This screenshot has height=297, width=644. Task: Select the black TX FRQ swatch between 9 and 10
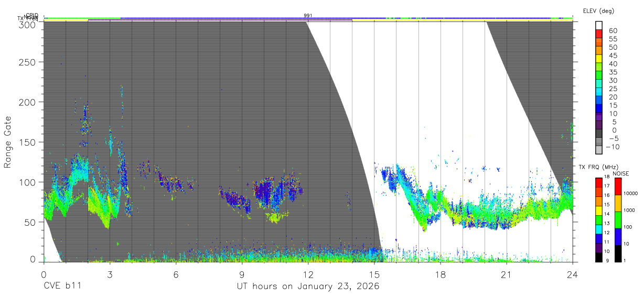599,257
